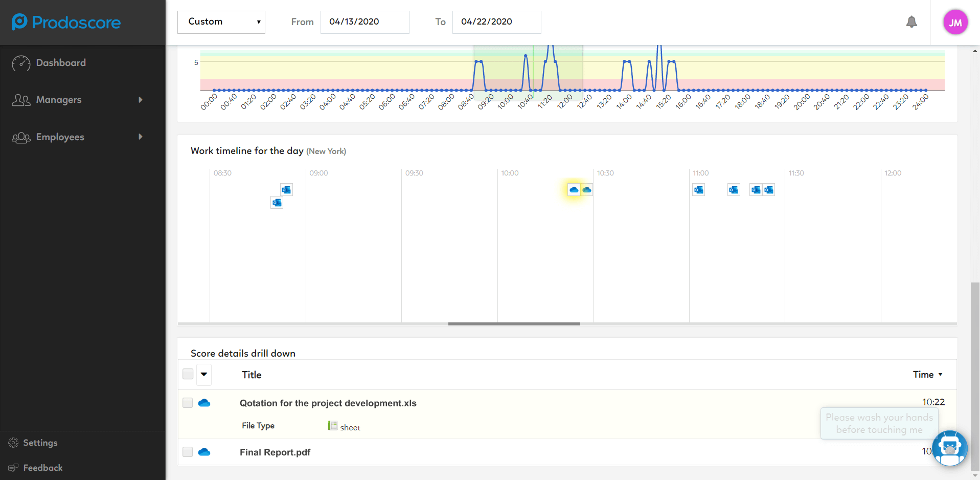Select lower Outlook event before 09:00

[277, 203]
